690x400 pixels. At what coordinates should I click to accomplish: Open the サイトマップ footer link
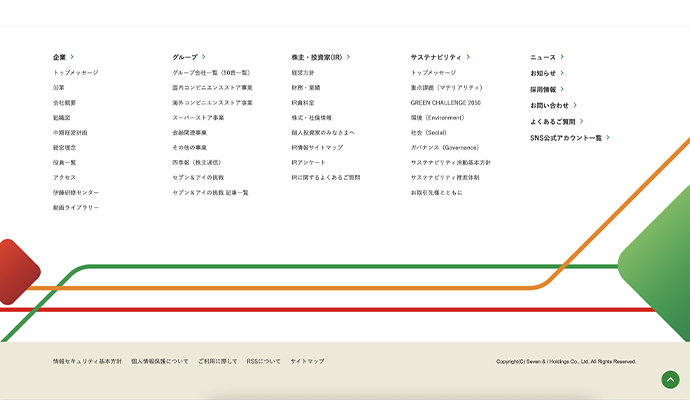point(307,361)
